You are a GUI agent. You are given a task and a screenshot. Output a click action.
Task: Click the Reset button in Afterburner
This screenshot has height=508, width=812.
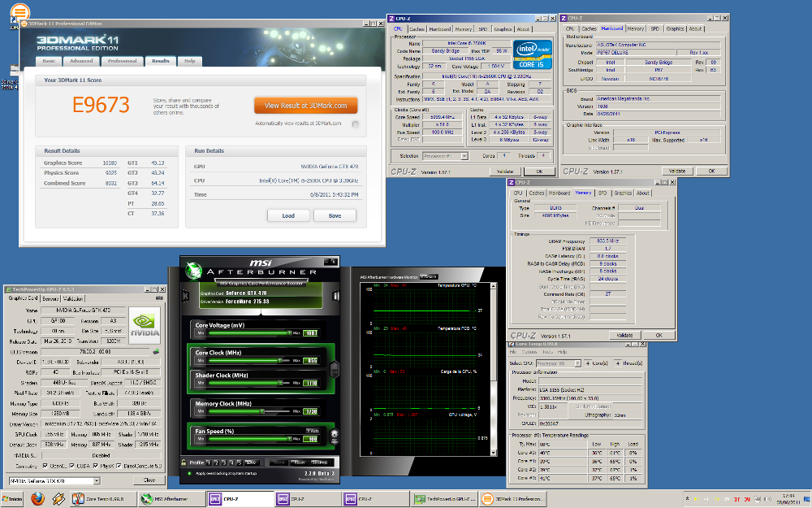pos(300,462)
